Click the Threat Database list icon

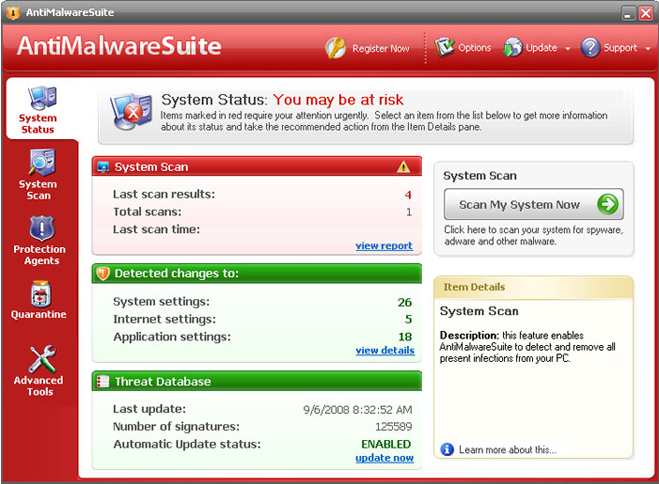pyautogui.click(x=103, y=381)
